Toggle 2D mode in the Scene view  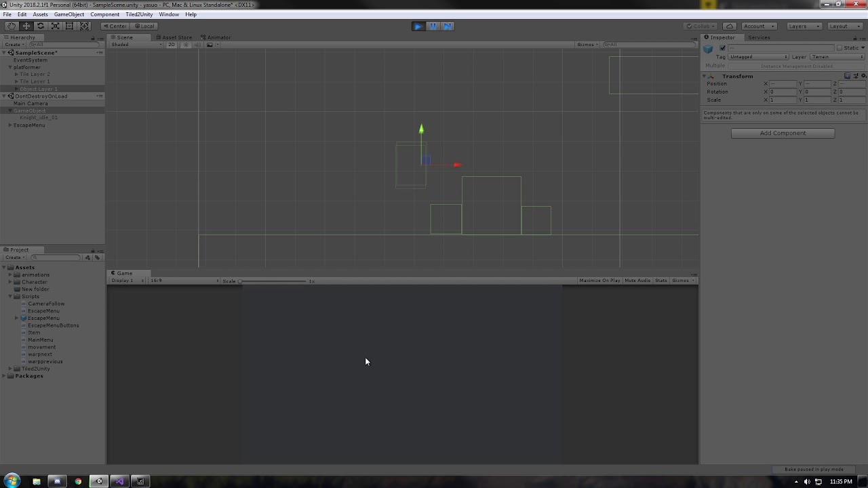tap(172, 44)
